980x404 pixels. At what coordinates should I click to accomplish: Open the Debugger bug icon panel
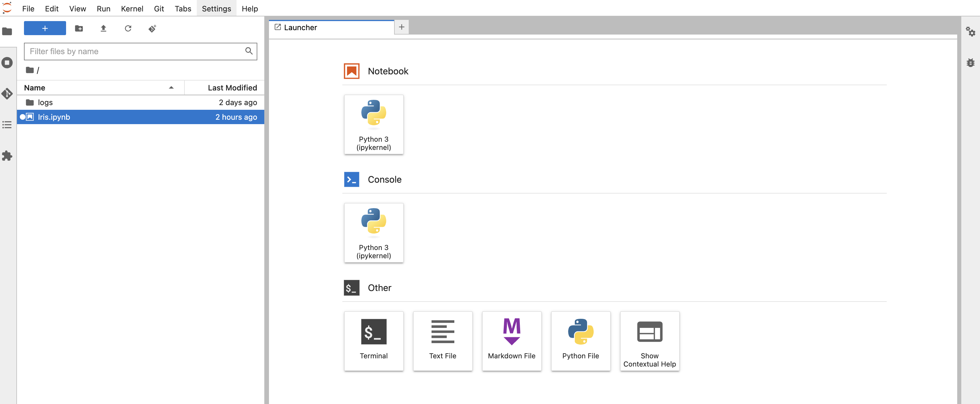pyautogui.click(x=970, y=63)
